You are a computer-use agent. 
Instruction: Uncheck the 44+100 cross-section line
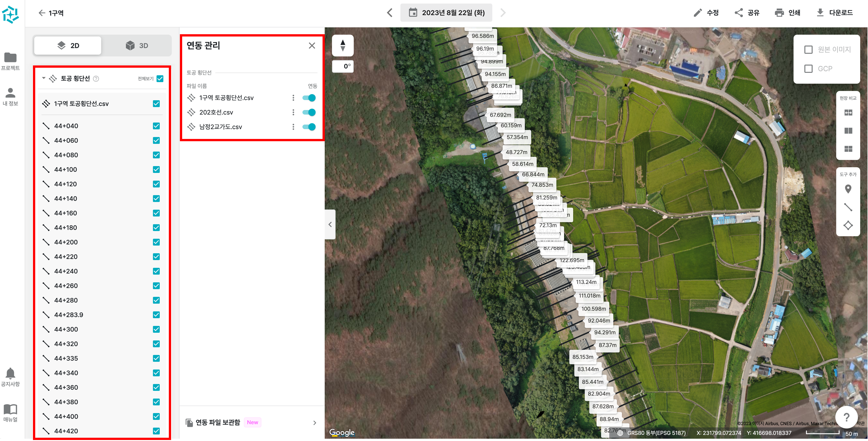(156, 170)
